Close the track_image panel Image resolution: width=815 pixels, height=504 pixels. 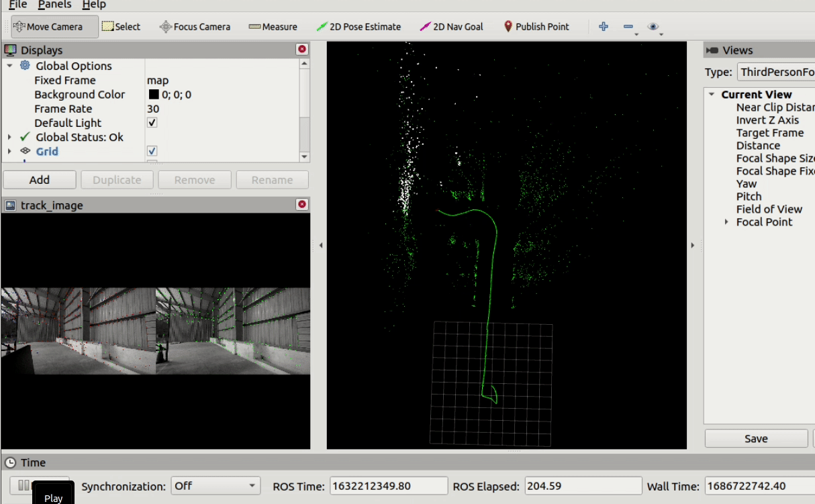pyautogui.click(x=302, y=205)
